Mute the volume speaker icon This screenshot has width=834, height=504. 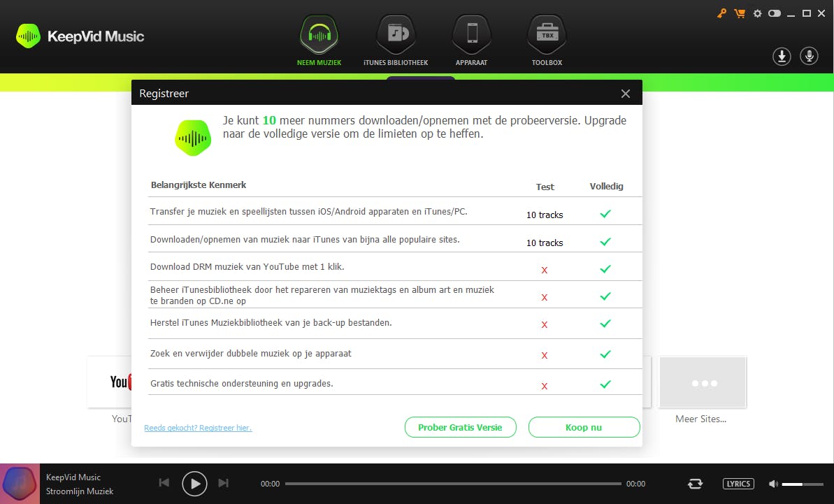(x=773, y=484)
